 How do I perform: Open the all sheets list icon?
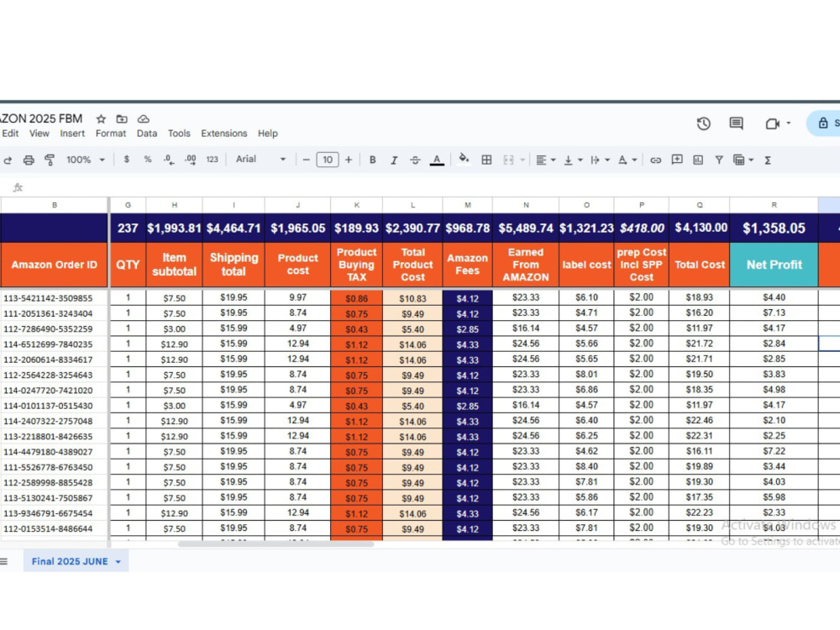[x=4, y=561]
